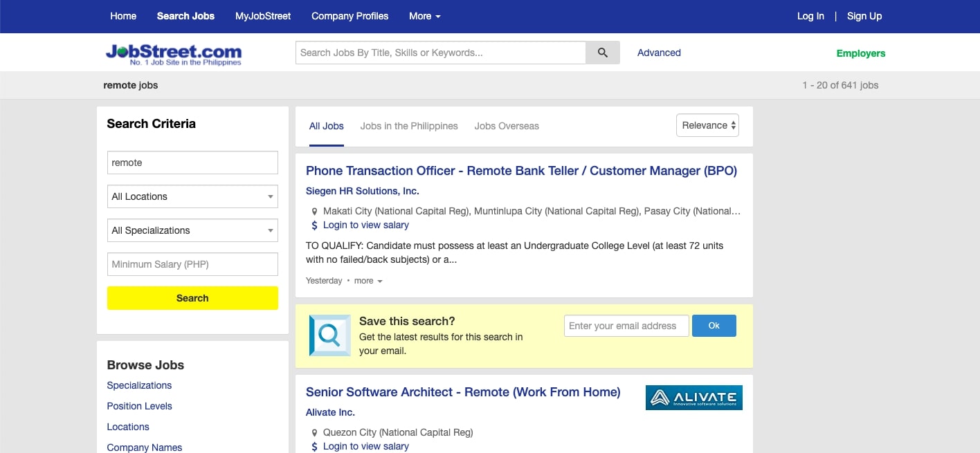The image size is (980, 453).
Task: Open Company Profiles in navigation bar
Action: click(x=350, y=16)
